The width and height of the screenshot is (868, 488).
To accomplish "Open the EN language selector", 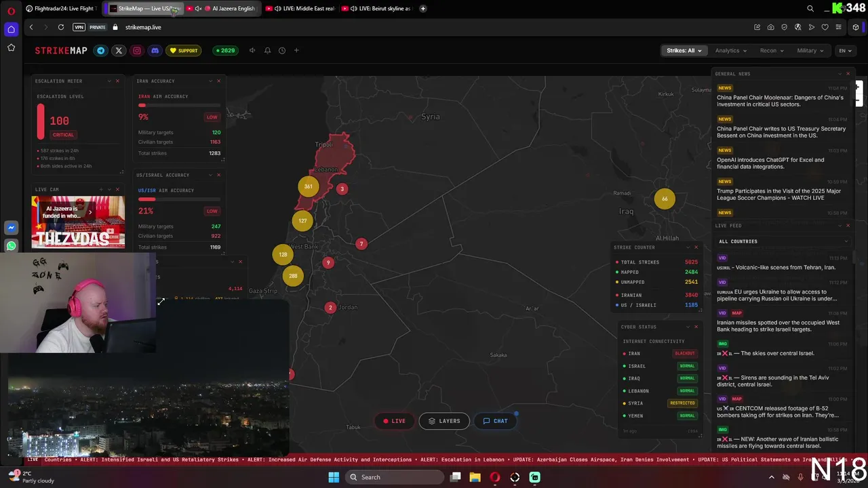I will click(845, 50).
